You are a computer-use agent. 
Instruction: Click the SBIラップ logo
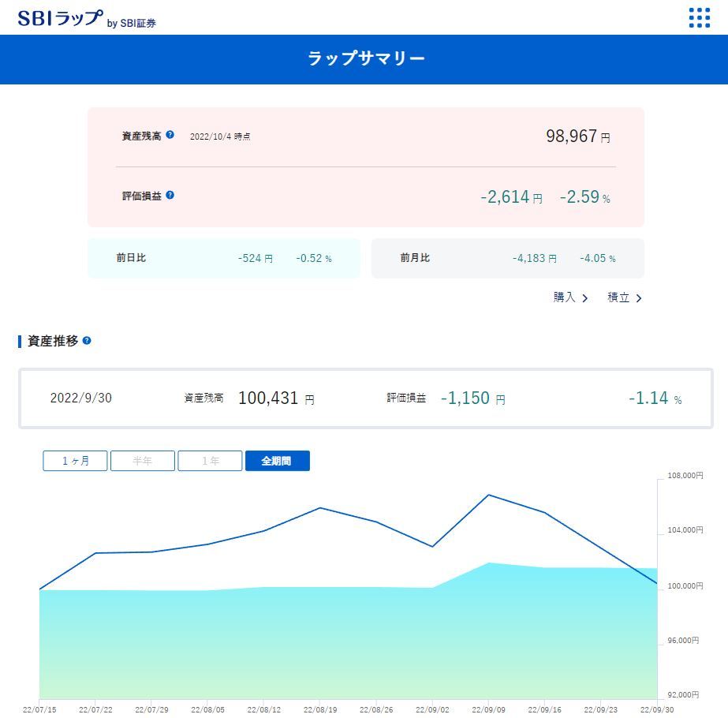[61, 19]
